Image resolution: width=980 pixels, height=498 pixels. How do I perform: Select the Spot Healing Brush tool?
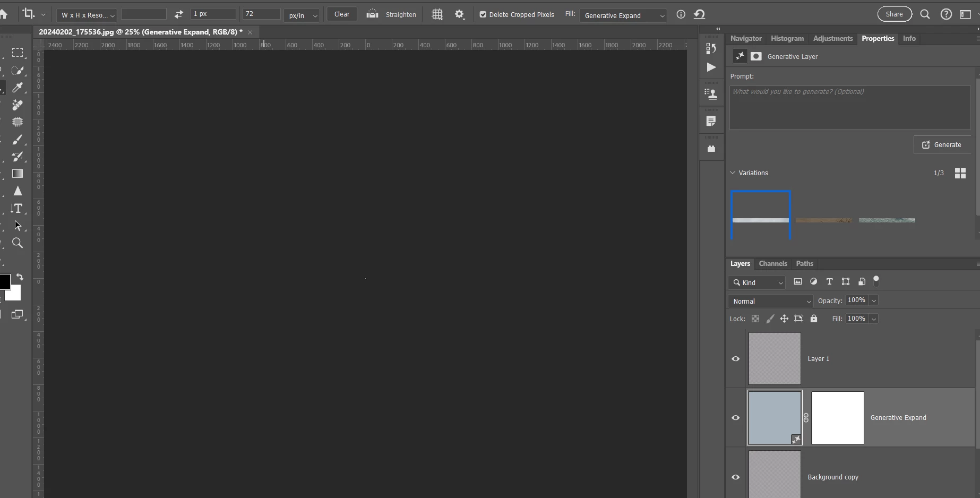click(x=18, y=105)
